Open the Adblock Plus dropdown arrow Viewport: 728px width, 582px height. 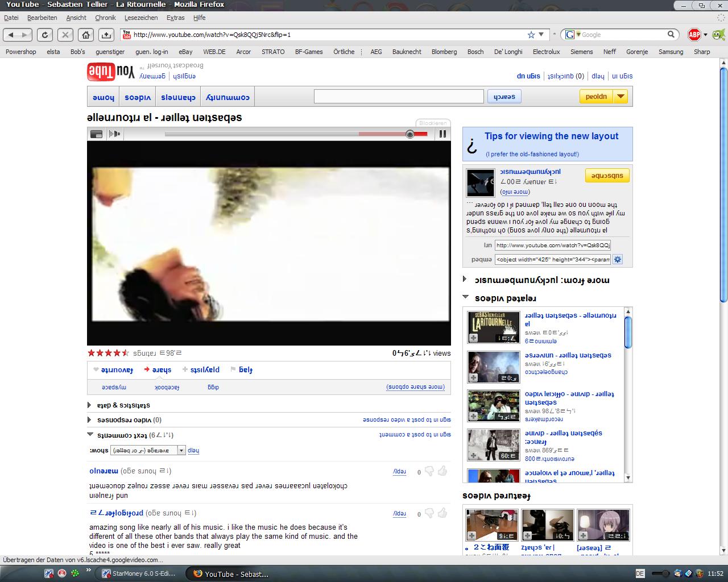click(x=705, y=35)
